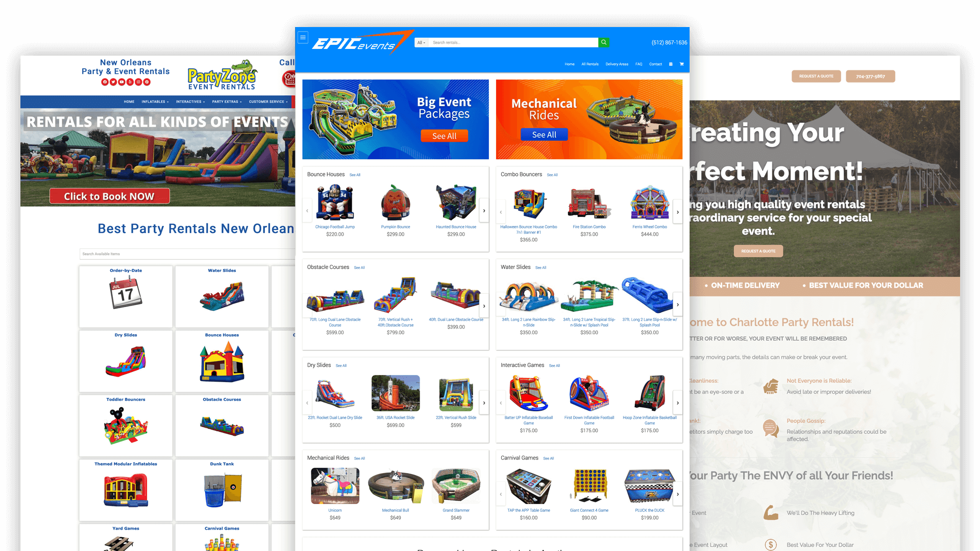Click the Epic Events user account icon

[x=671, y=64]
